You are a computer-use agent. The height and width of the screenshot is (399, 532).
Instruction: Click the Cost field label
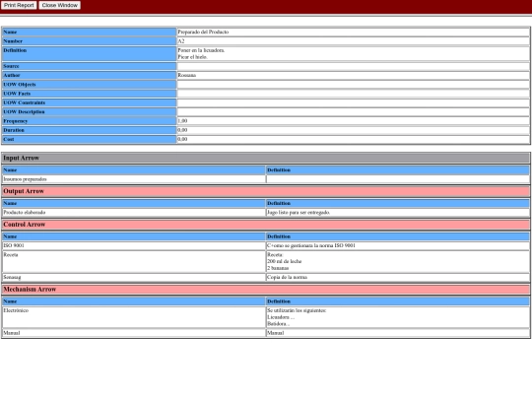pyautogui.click(x=9, y=140)
